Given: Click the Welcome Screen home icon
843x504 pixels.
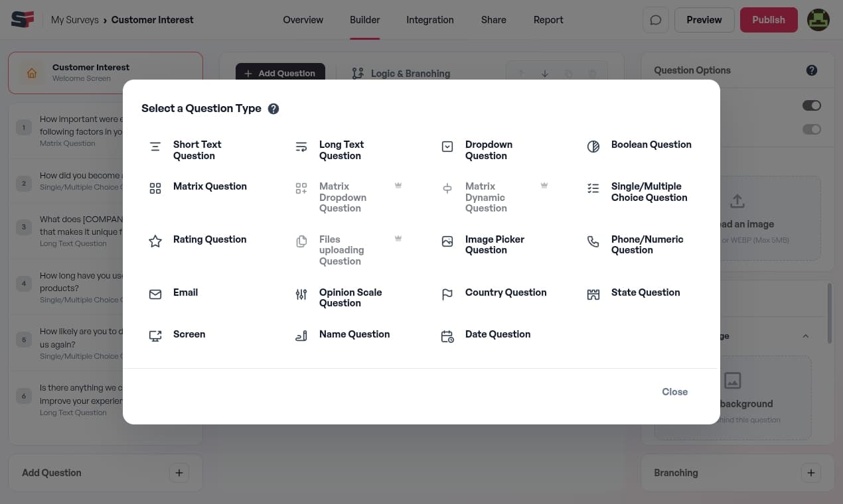Looking at the screenshot, I should tap(32, 73).
